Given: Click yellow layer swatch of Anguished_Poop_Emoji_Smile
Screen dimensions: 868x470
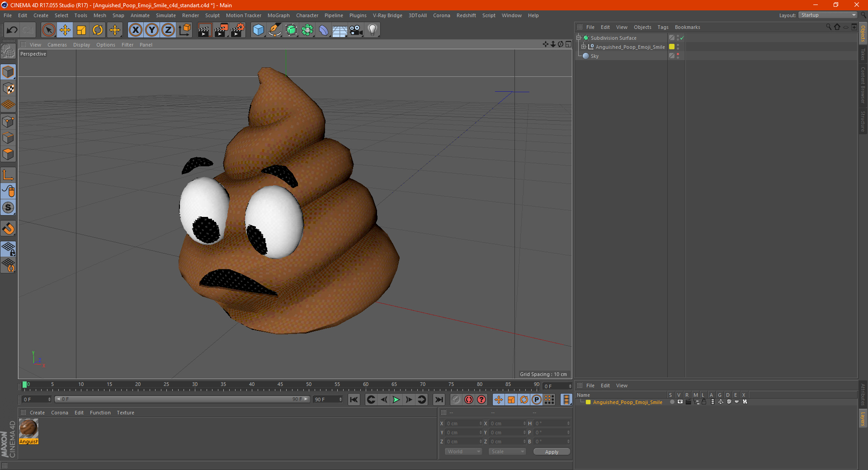Looking at the screenshot, I should tap(672, 47).
